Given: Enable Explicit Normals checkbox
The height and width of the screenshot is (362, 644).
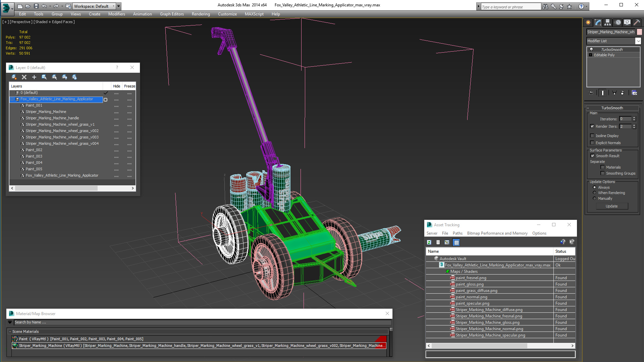Looking at the screenshot, I should click(592, 143).
